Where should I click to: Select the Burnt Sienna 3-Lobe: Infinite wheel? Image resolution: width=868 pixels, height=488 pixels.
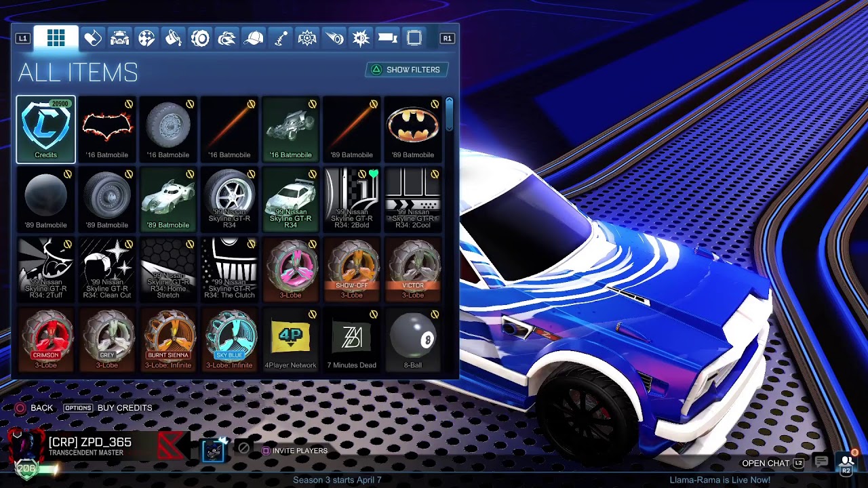pyautogui.click(x=168, y=340)
